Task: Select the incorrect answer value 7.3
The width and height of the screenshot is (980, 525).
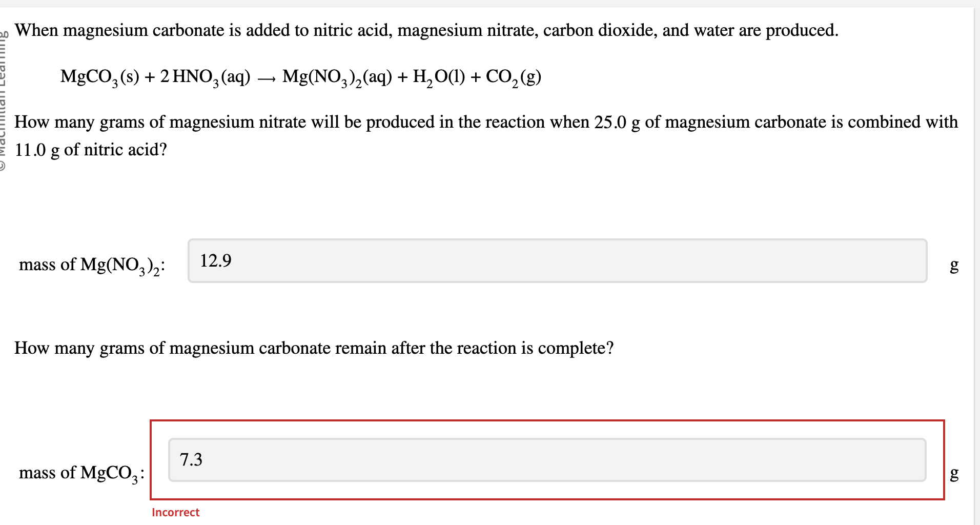Action: pyautogui.click(x=191, y=460)
